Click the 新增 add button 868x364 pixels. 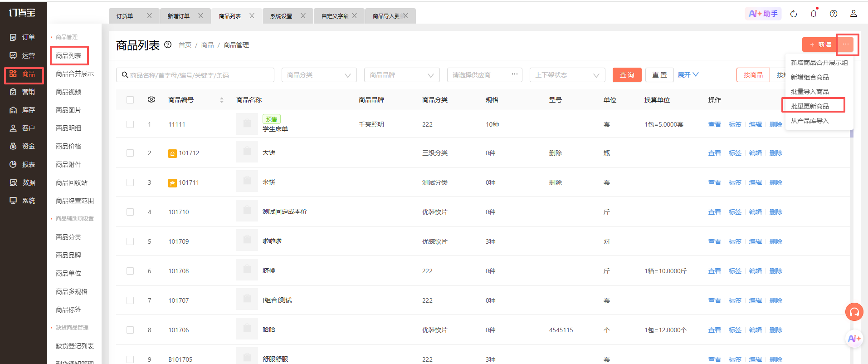[820, 44]
